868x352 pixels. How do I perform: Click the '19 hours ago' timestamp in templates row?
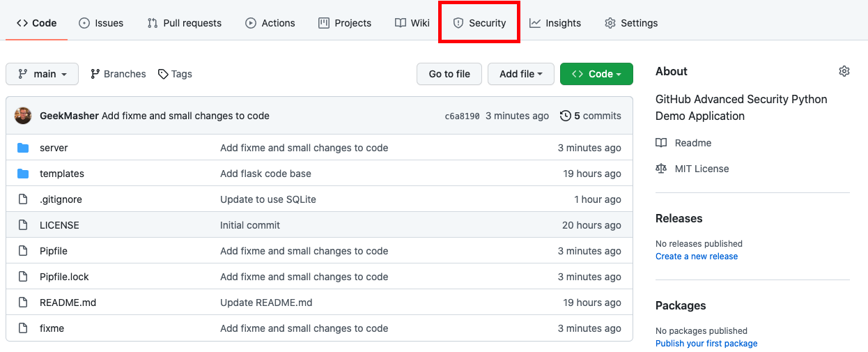click(x=592, y=174)
